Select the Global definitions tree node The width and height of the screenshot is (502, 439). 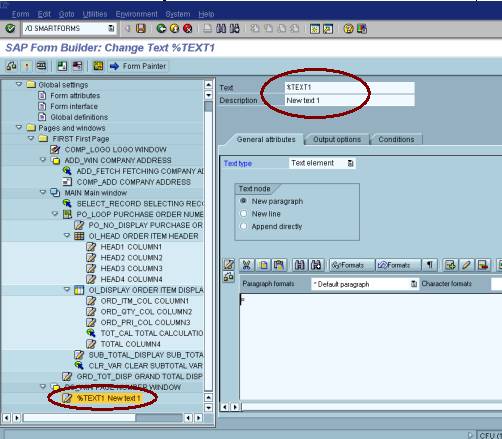tap(79, 117)
